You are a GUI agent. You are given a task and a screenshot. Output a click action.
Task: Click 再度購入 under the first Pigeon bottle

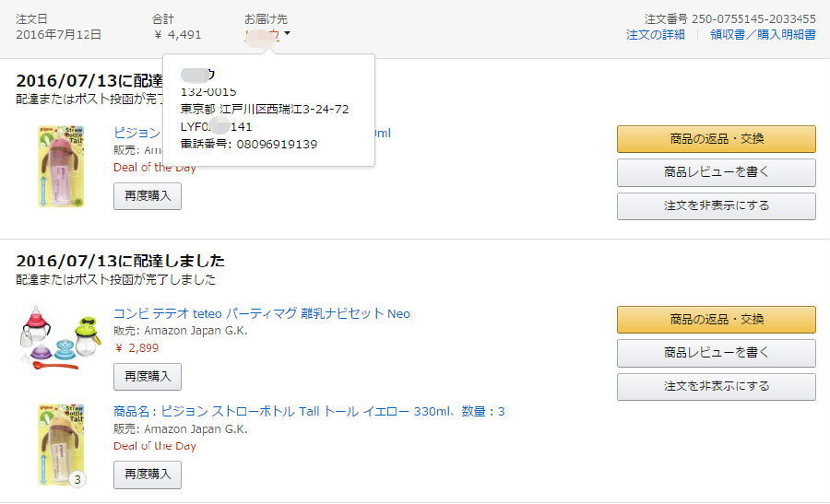[148, 196]
